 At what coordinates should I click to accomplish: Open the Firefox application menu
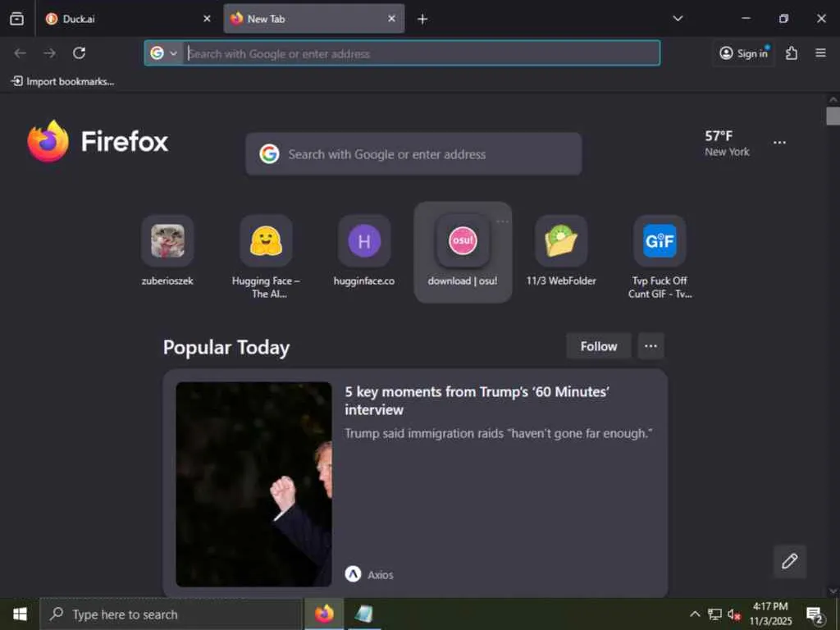tap(820, 53)
